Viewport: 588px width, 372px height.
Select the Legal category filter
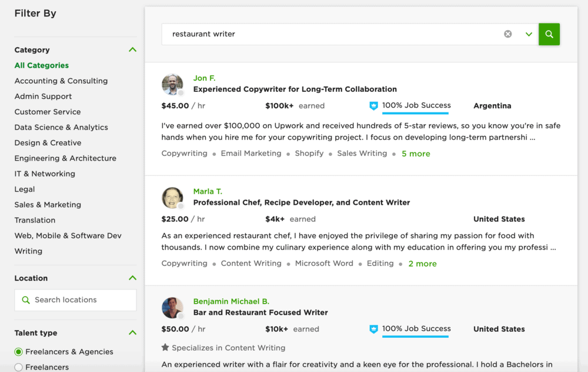pos(24,189)
